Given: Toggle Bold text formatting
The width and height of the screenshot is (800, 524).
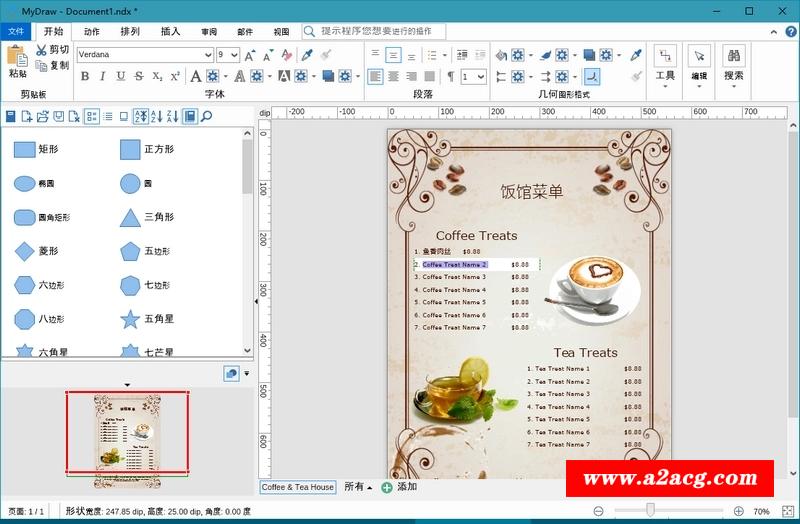Looking at the screenshot, I should pos(85,76).
